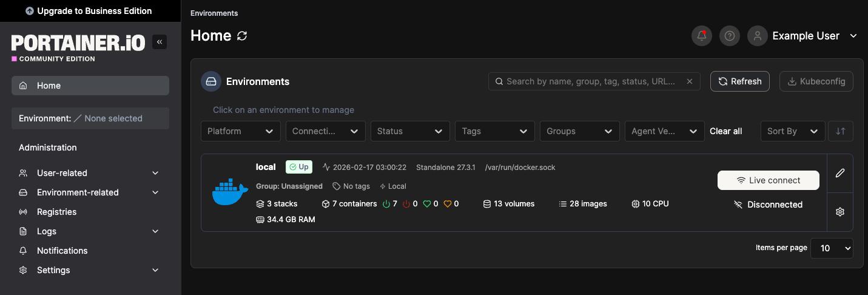Click the Standalone 27.3.1 version text
This screenshot has width=868, height=295.
(x=446, y=167)
